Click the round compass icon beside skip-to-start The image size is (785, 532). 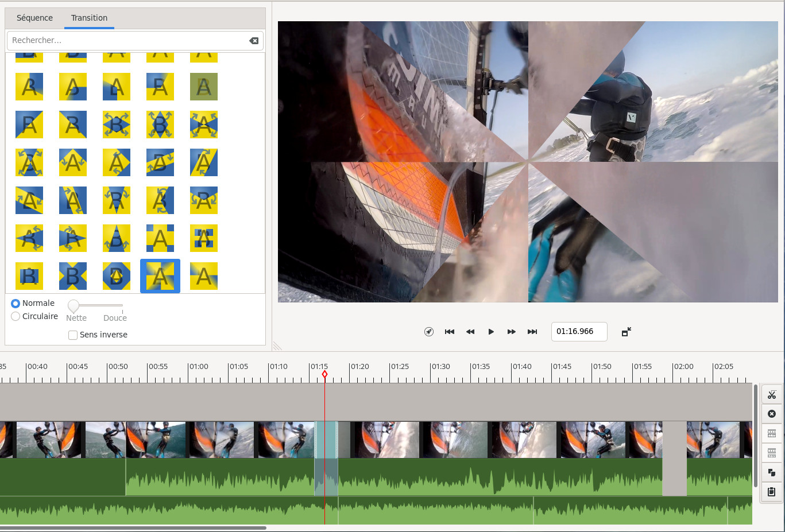(x=429, y=332)
